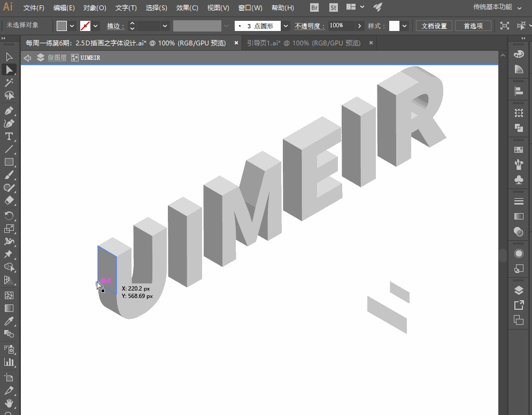Open the 窗口(W) menu
The height and width of the screenshot is (415, 532).
(250, 8)
